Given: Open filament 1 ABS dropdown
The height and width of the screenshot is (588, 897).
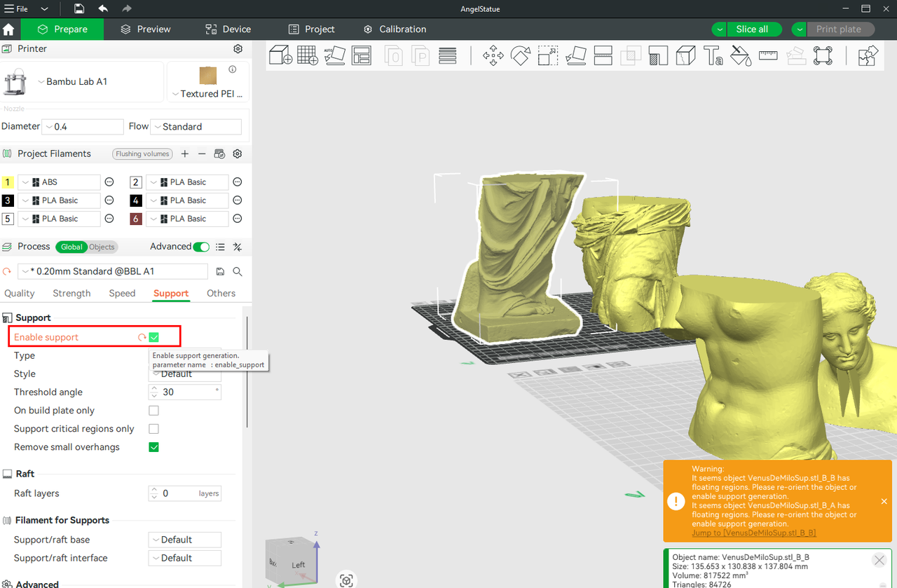Looking at the screenshot, I should 60,182.
